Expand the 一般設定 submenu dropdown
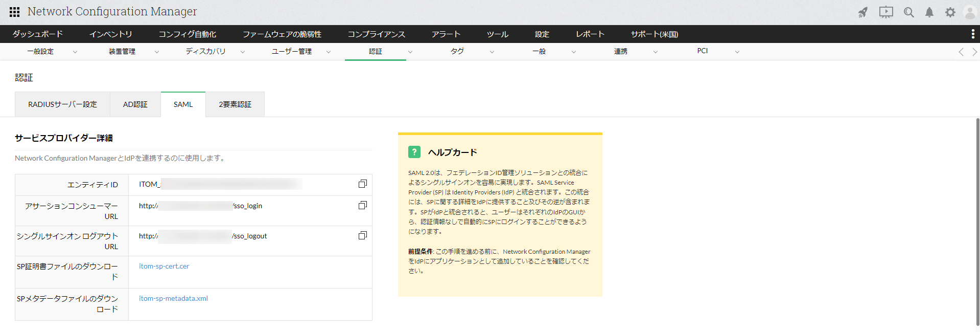980x332 pixels. coord(75,52)
